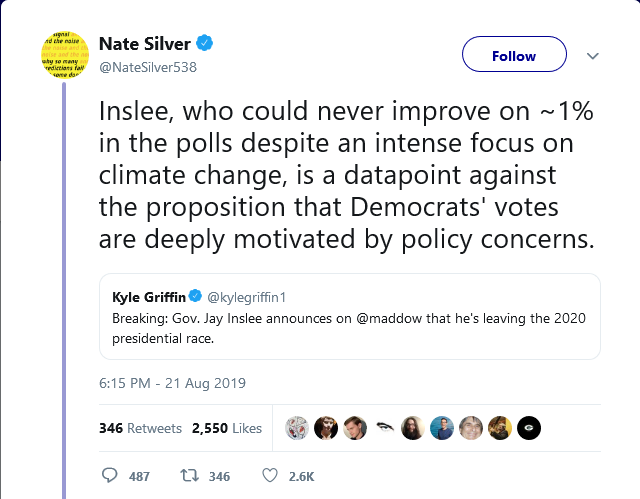640x499 pixels.
Task: Like the tweet with heart icon
Action: click(x=270, y=475)
